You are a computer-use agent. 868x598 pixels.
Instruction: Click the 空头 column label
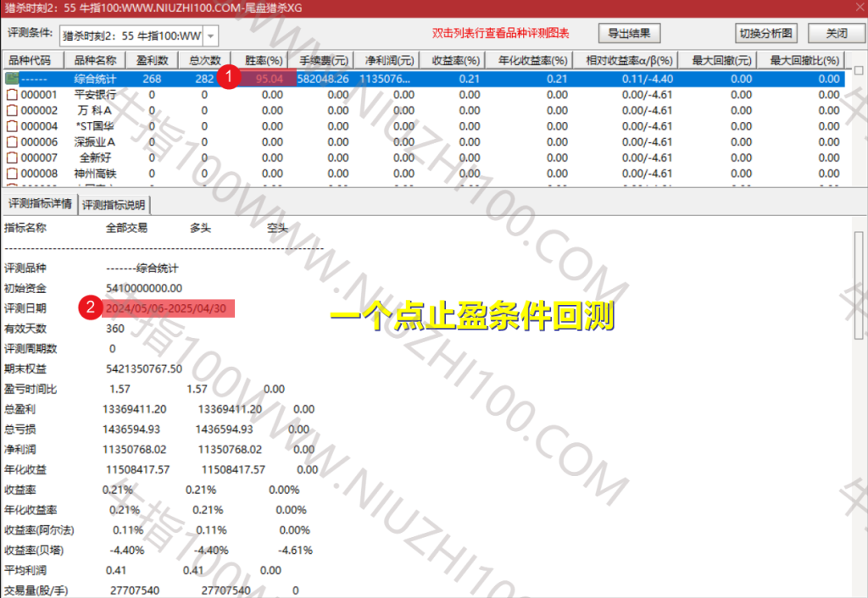tap(277, 228)
